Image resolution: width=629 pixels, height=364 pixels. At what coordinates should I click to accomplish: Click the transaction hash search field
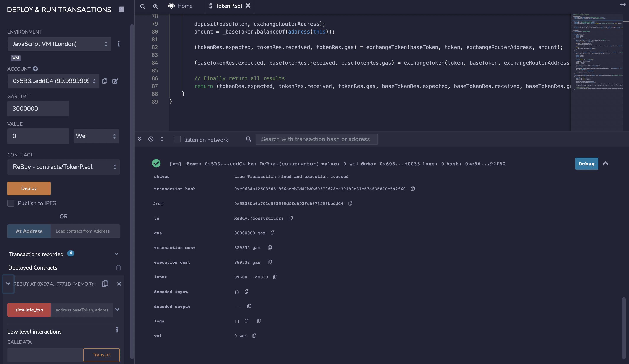tap(316, 139)
